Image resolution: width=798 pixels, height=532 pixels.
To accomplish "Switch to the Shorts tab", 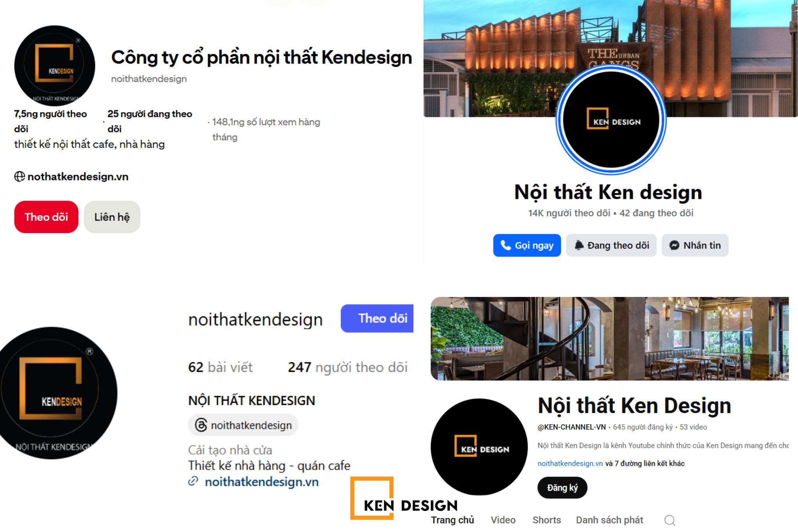I will pos(547,520).
